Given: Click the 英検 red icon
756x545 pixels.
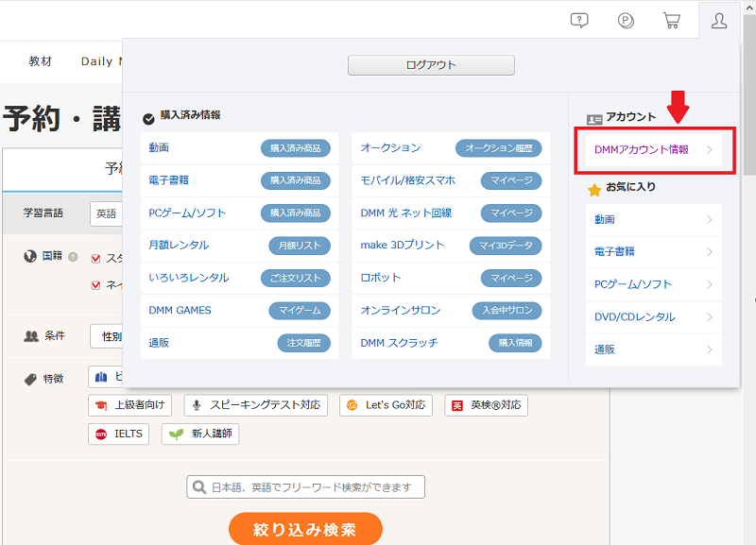Looking at the screenshot, I should click(x=457, y=405).
